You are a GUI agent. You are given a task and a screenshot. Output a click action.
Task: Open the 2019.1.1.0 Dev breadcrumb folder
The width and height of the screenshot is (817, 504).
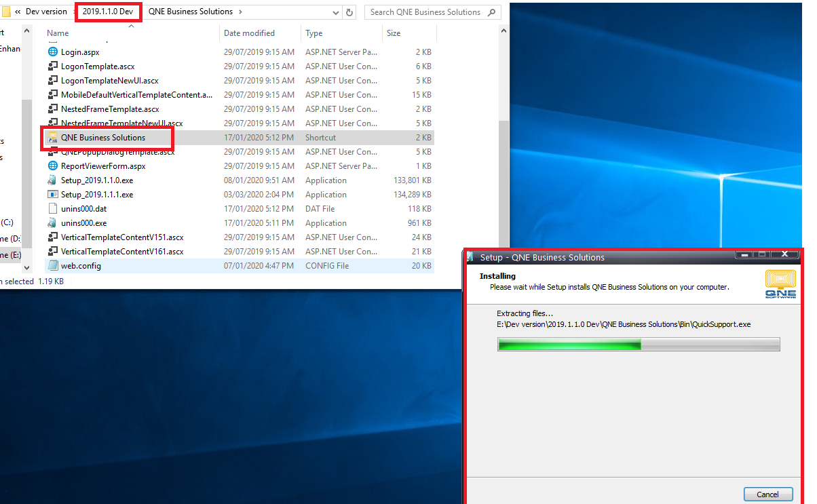click(x=108, y=12)
